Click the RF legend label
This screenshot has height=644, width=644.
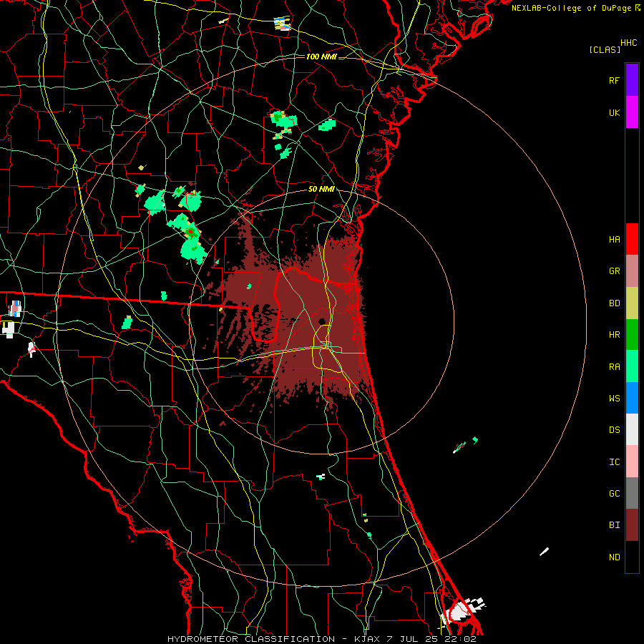(614, 80)
